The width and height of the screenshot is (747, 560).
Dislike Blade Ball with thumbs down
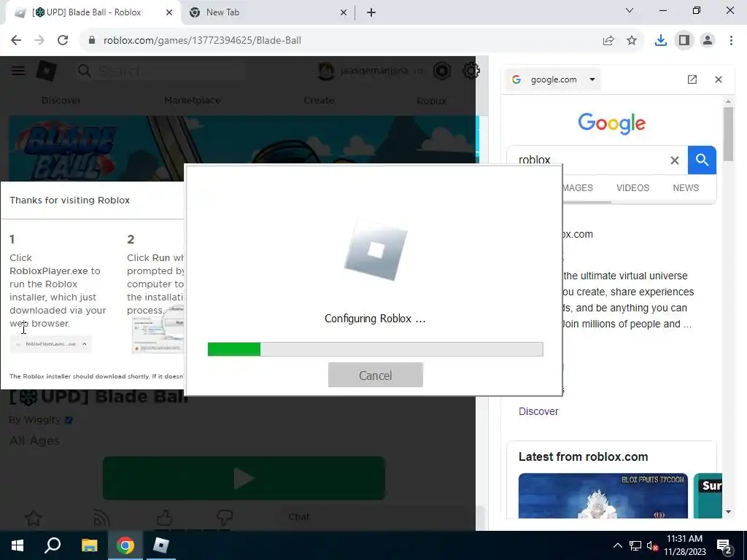225,518
